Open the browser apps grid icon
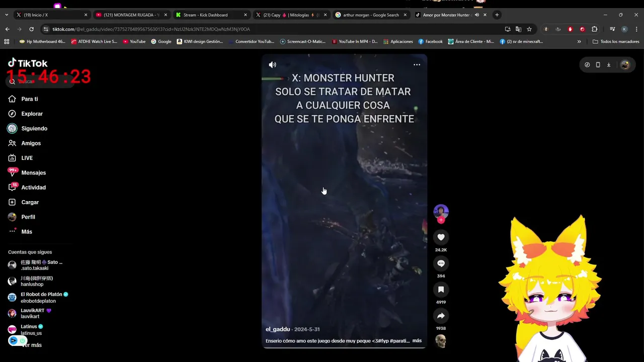 click(x=7, y=42)
